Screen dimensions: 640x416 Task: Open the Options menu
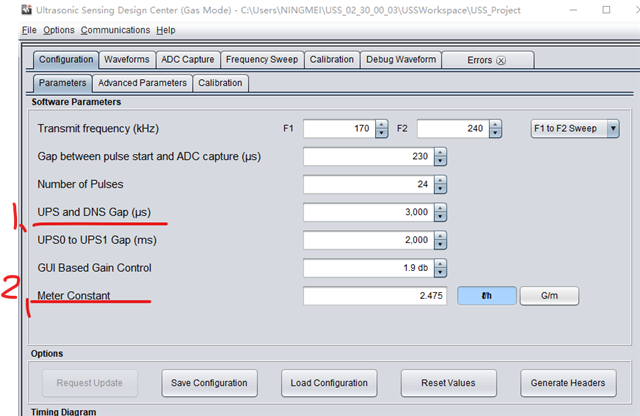click(59, 30)
